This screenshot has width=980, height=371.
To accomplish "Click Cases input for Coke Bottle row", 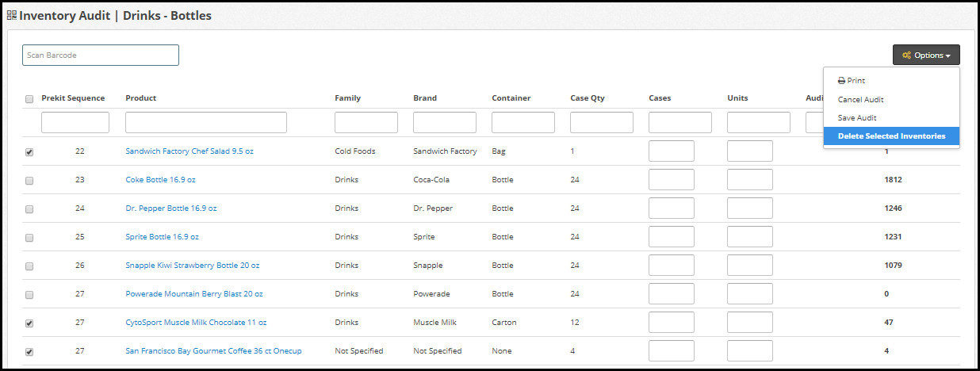I will pyautogui.click(x=672, y=179).
